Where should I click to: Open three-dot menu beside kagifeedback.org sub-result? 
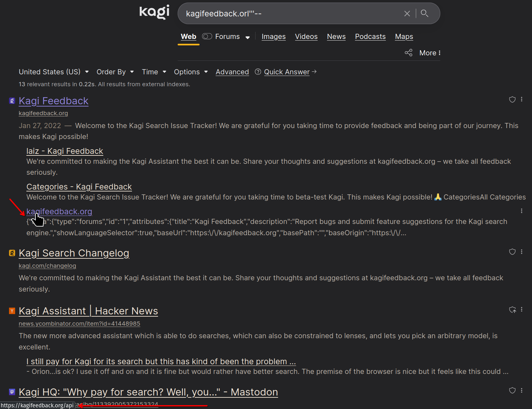pyautogui.click(x=521, y=211)
